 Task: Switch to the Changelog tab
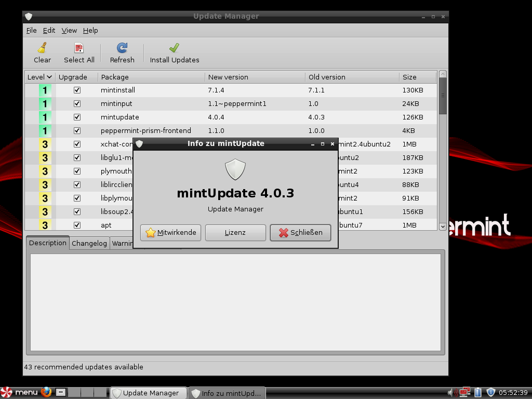pos(89,243)
